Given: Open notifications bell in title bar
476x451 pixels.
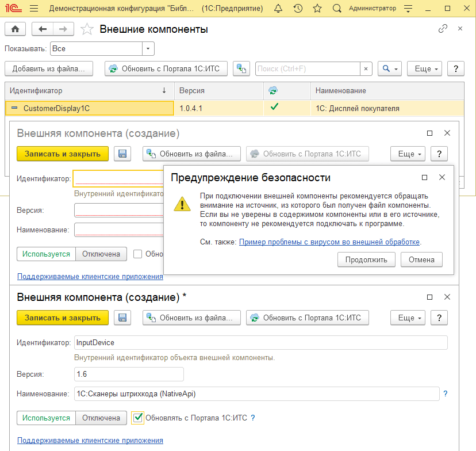Looking at the screenshot, I should click(278, 8).
